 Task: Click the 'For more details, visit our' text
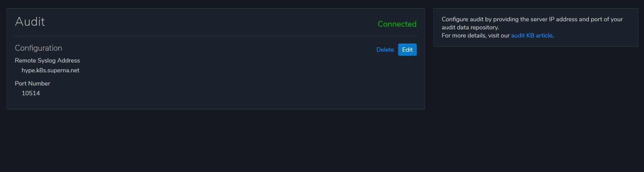475,35
